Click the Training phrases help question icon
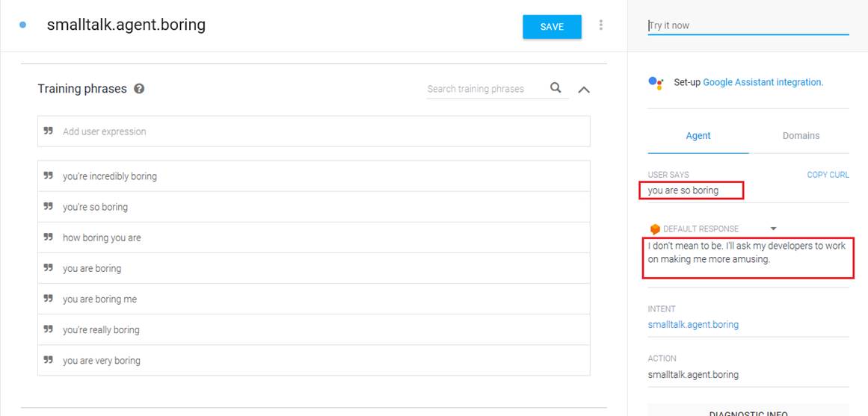868x416 pixels. [x=139, y=89]
